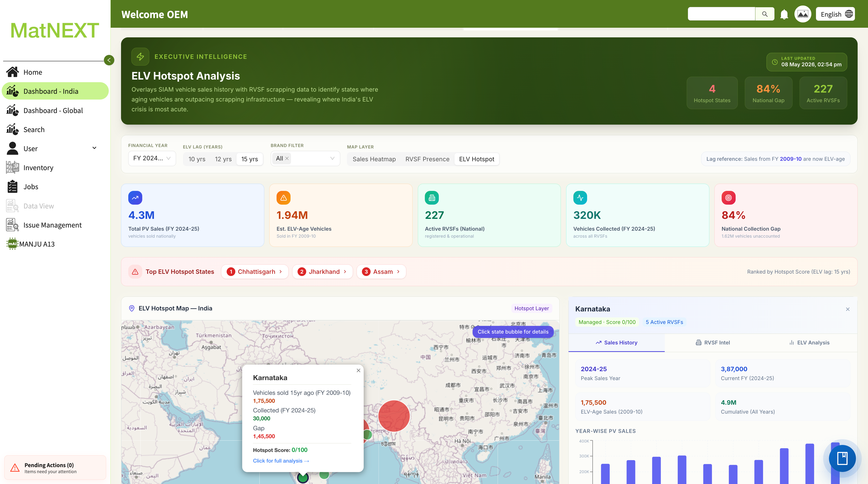The image size is (868, 484).
Task: Remove the All tag in Brand Filter
Action: (287, 158)
